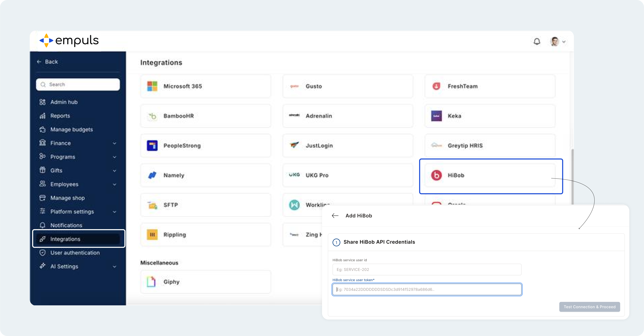Open Notifications in the sidebar
The height and width of the screenshot is (336, 644).
tap(66, 225)
